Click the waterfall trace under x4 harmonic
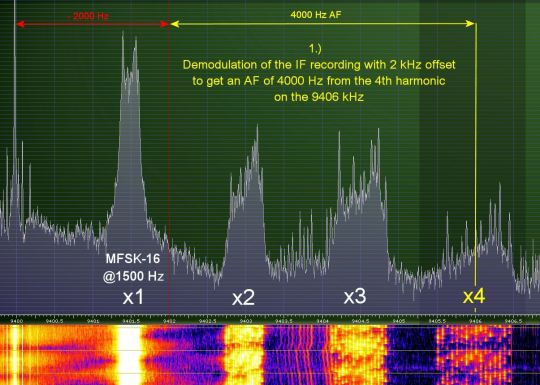 474,355
